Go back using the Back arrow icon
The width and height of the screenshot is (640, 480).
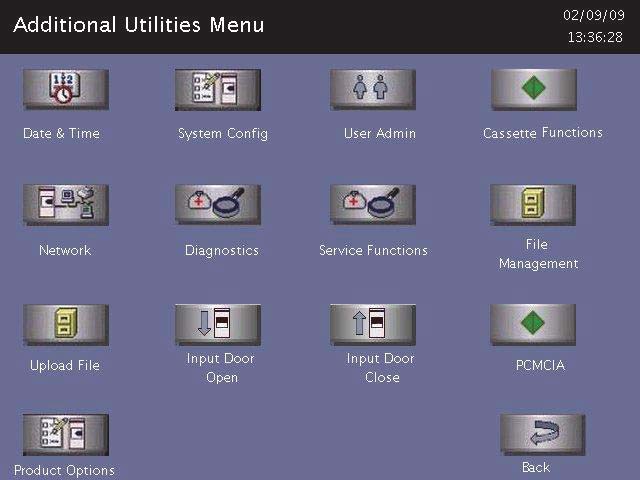[x=543, y=435]
